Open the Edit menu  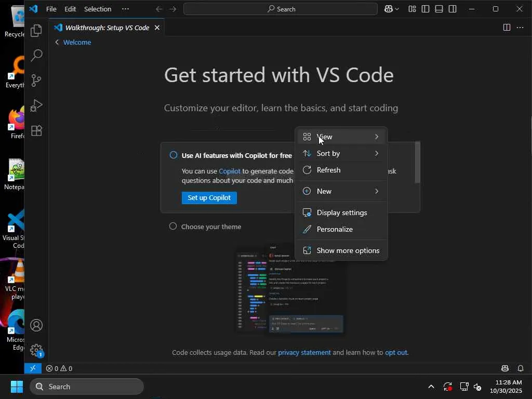(x=70, y=9)
